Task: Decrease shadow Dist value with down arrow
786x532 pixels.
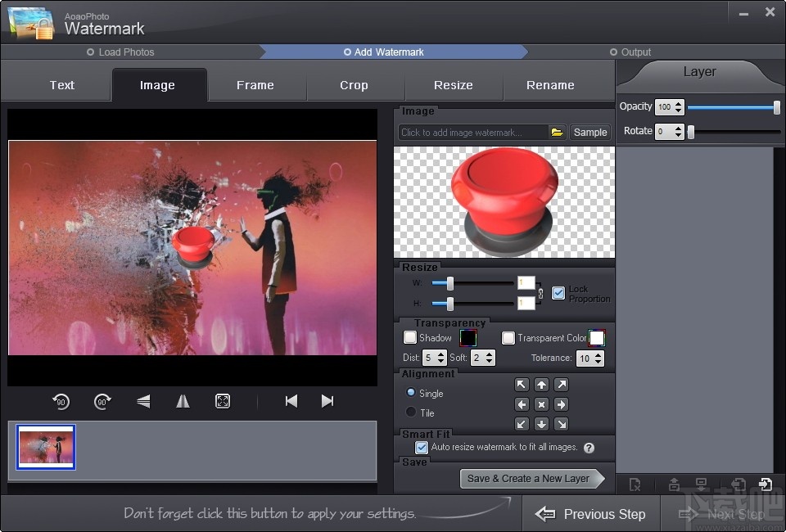Action: pyautogui.click(x=441, y=362)
